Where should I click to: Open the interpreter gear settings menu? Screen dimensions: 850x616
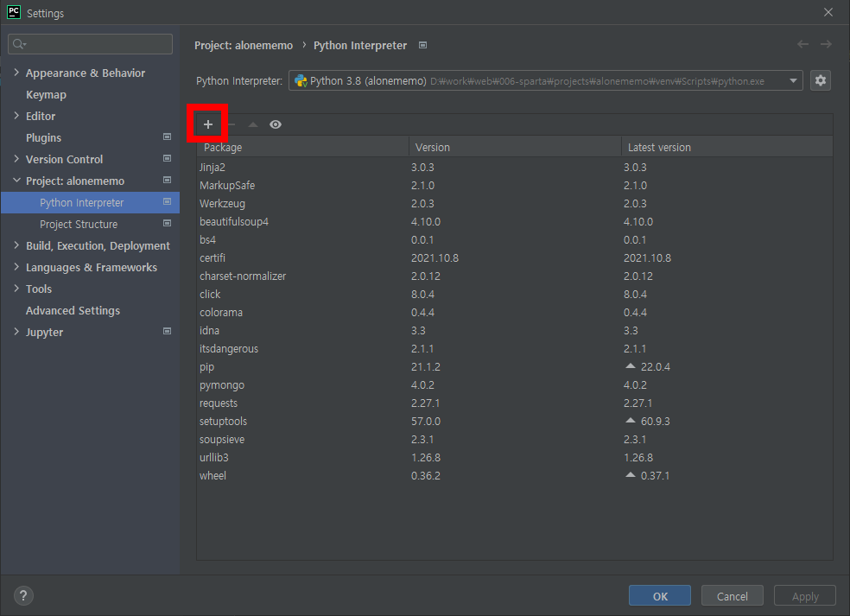coord(820,80)
